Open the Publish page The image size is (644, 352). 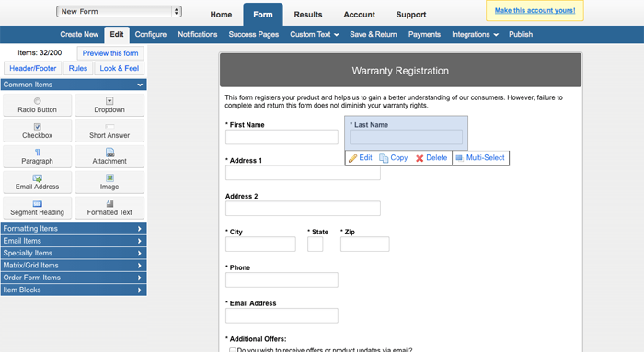click(521, 34)
